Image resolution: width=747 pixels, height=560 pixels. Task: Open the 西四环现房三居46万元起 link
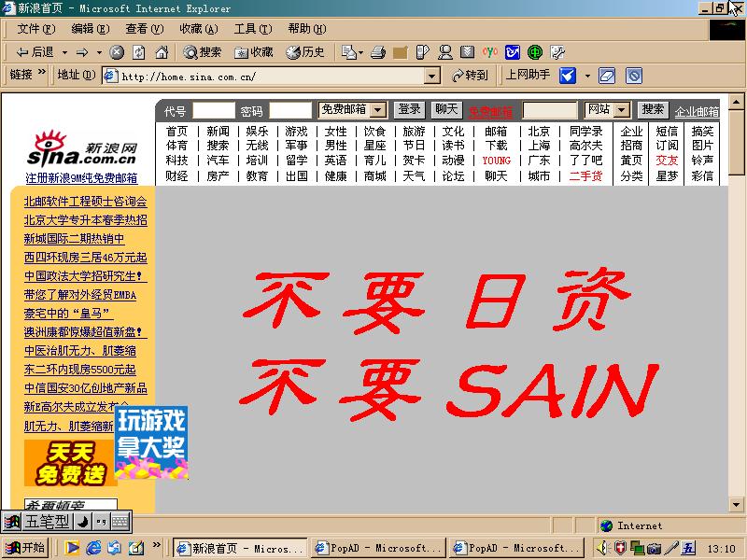[x=85, y=258]
